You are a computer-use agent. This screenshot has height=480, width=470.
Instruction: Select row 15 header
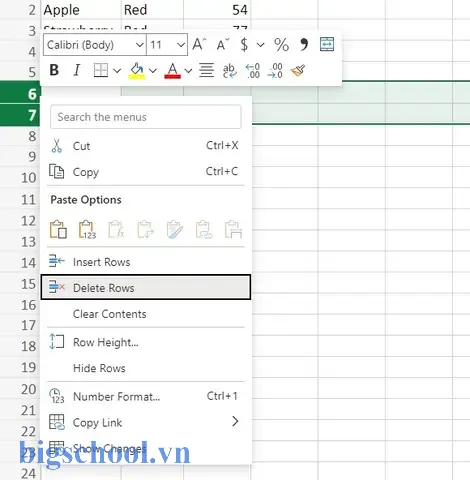20,284
